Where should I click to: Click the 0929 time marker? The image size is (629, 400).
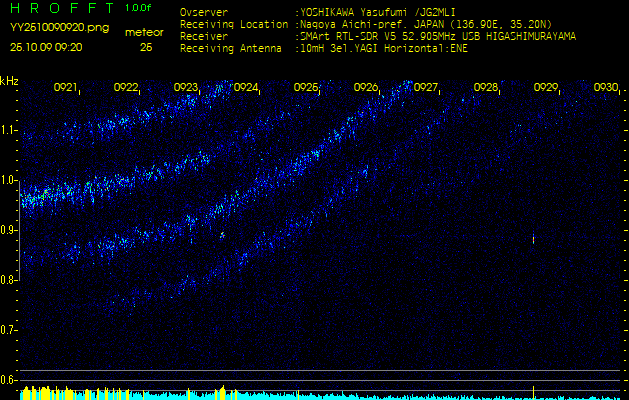coord(546,88)
